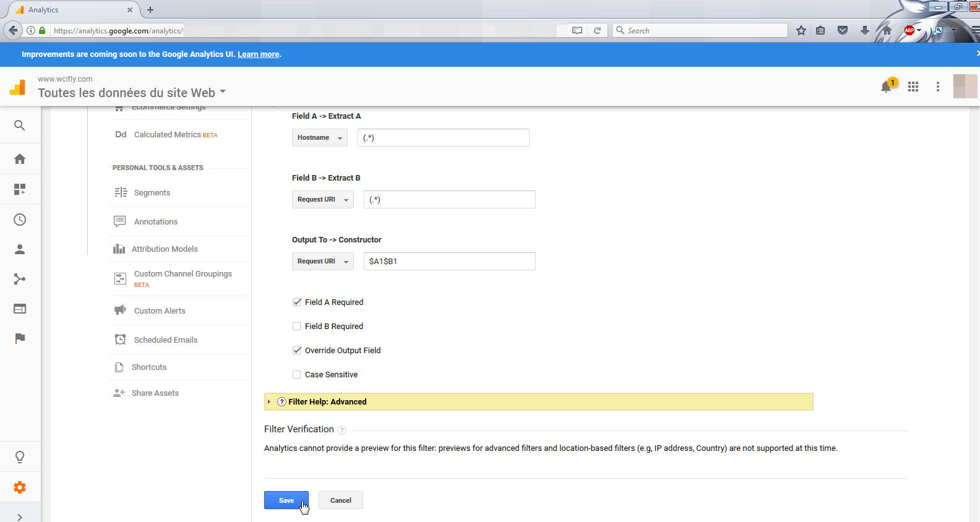Open the Field A Hostname dropdown

point(319,138)
